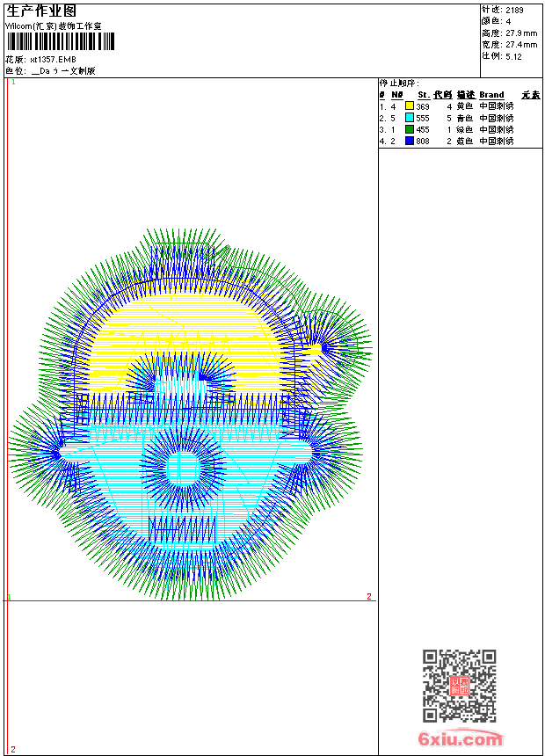This screenshot has height=756, width=545.
Task: Click the 色位 colorway line
Action: (51, 71)
